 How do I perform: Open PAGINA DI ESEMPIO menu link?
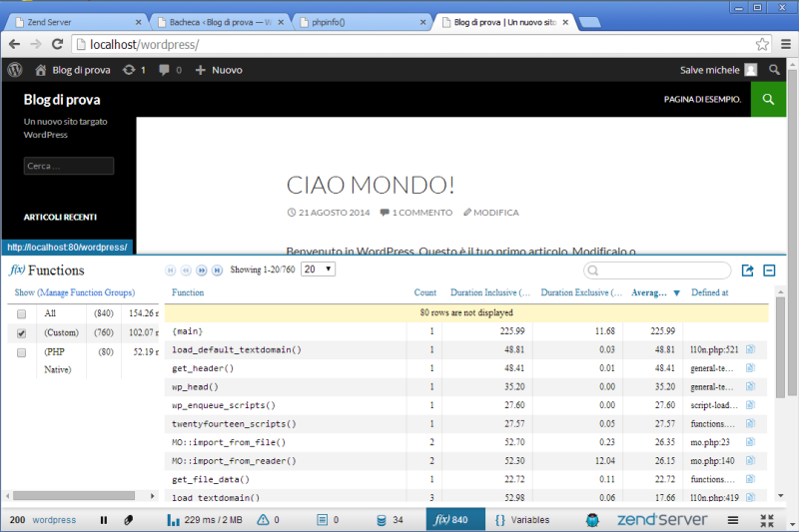pyautogui.click(x=702, y=99)
